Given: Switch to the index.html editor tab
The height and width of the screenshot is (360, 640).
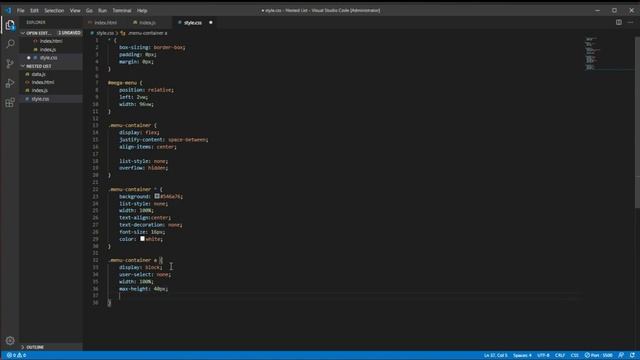Looking at the screenshot, I should pyautogui.click(x=105, y=23).
